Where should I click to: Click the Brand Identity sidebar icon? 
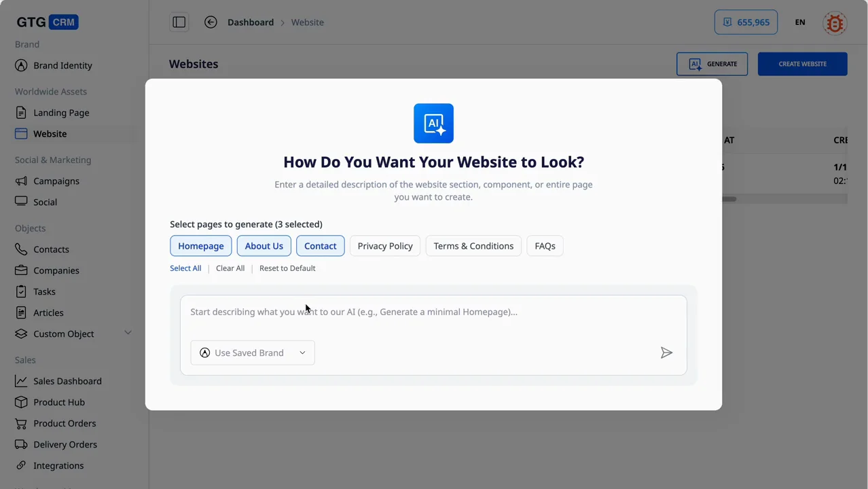(22, 66)
